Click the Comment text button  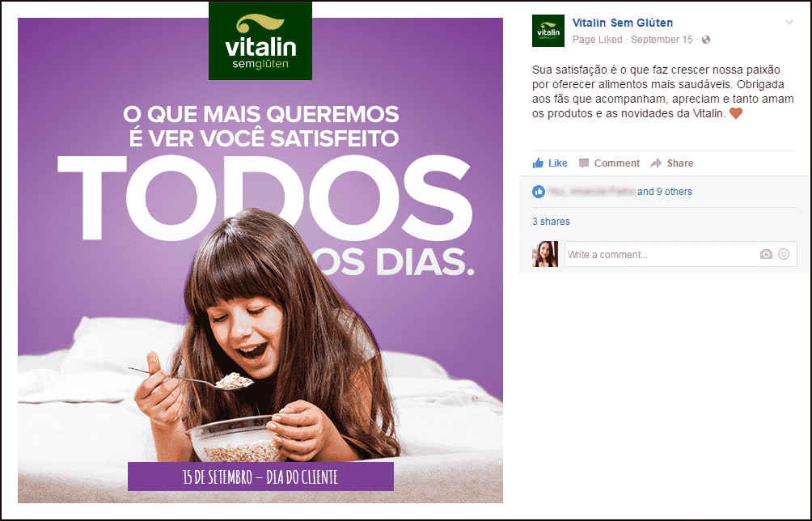[x=617, y=163]
